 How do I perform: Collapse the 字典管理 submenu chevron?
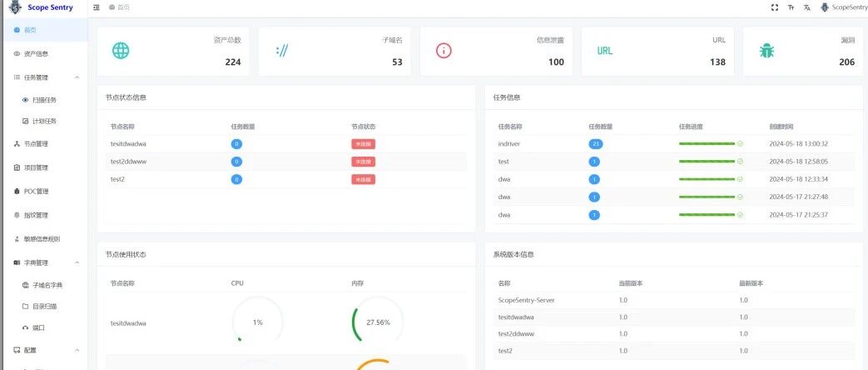coord(77,262)
